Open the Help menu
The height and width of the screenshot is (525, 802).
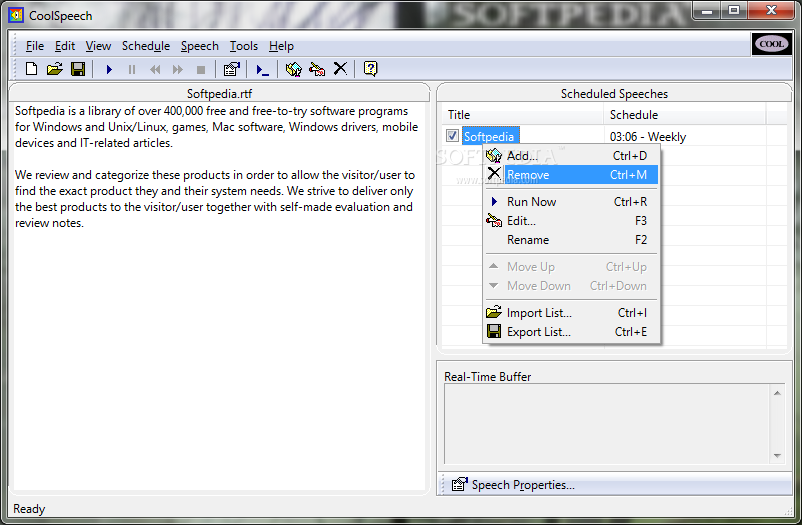[281, 46]
